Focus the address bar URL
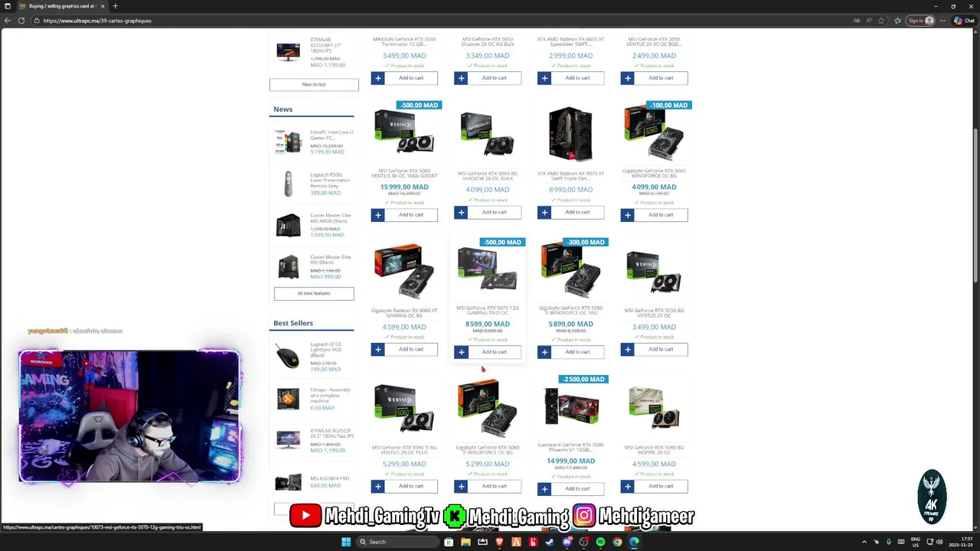The height and width of the screenshot is (551, 980). [97, 21]
